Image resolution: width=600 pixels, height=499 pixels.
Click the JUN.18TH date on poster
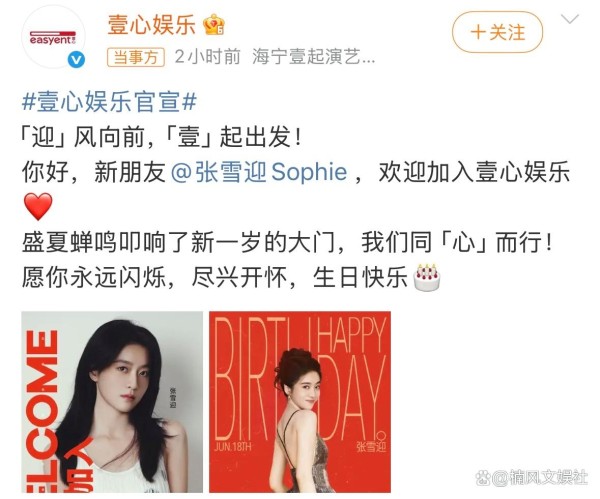point(233,447)
